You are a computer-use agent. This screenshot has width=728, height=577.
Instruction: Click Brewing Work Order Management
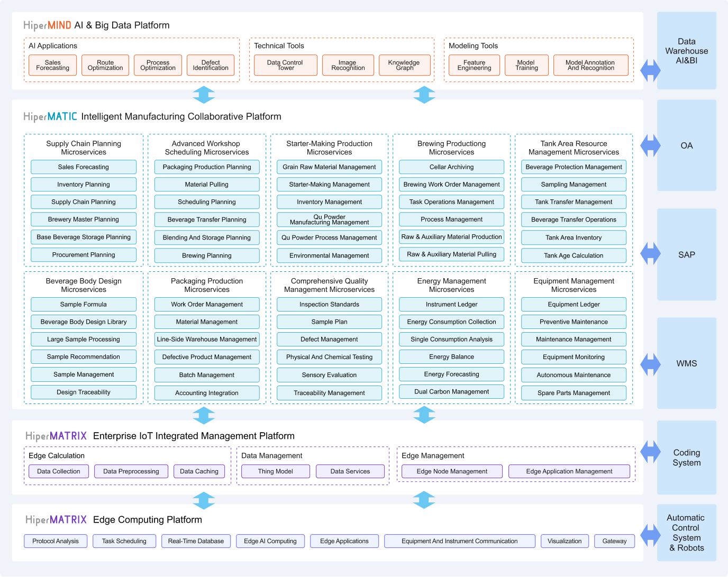[451, 185]
